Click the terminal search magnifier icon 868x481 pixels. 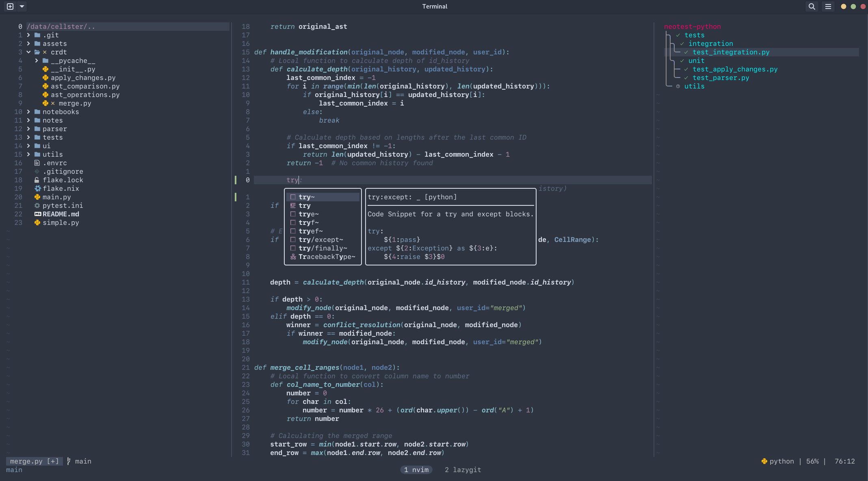812,6
